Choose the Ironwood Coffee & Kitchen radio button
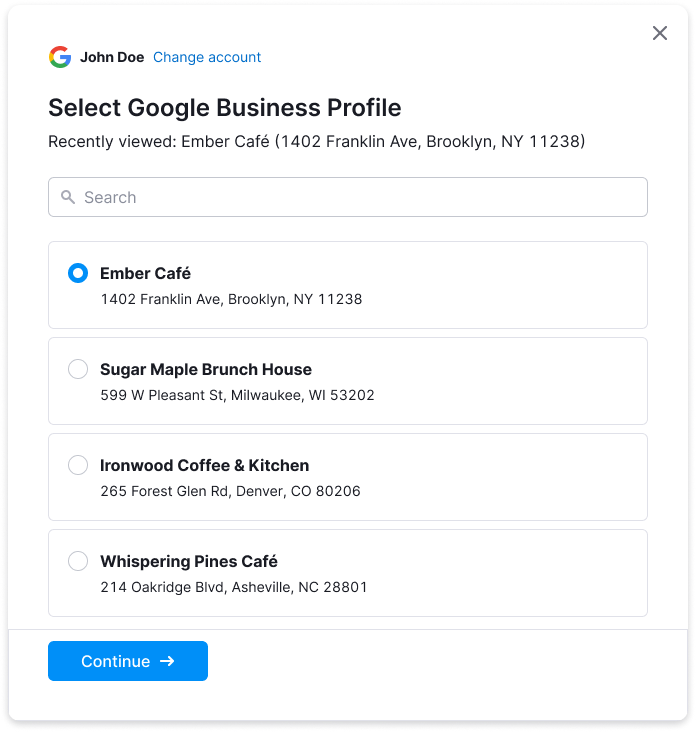Image resolution: width=696 pixels, height=732 pixels. [x=78, y=465]
